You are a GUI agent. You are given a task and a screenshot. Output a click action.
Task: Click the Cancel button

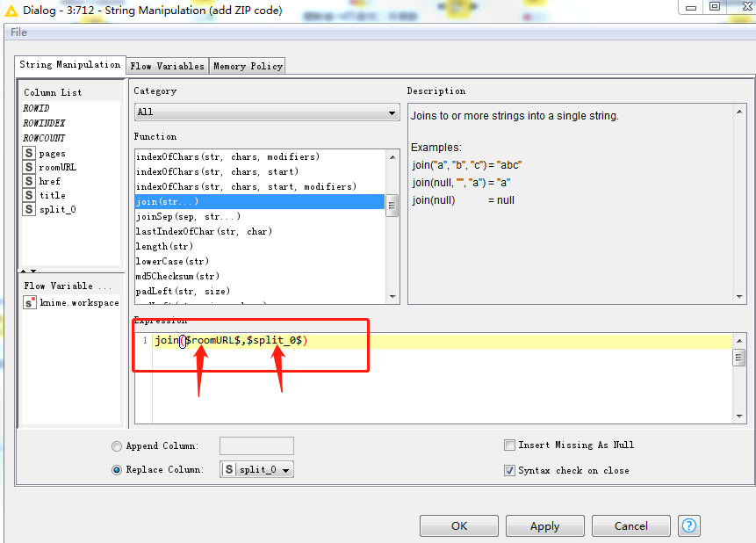pos(630,525)
